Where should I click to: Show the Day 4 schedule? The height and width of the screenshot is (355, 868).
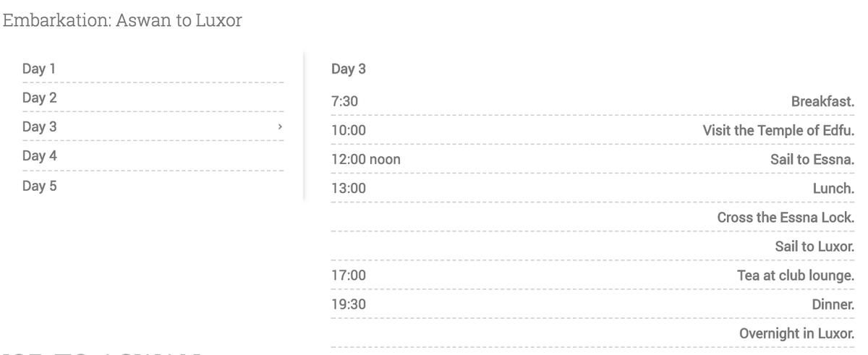pyautogui.click(x=39, y=156)
